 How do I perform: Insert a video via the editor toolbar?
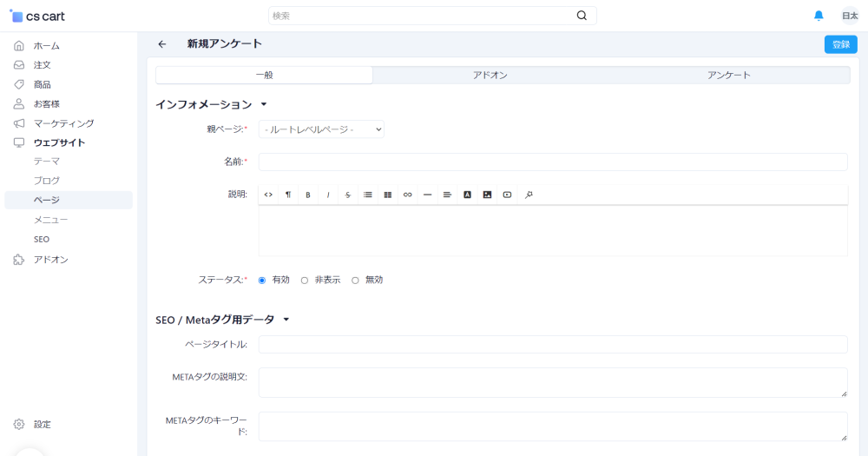(x=507, y=195)
